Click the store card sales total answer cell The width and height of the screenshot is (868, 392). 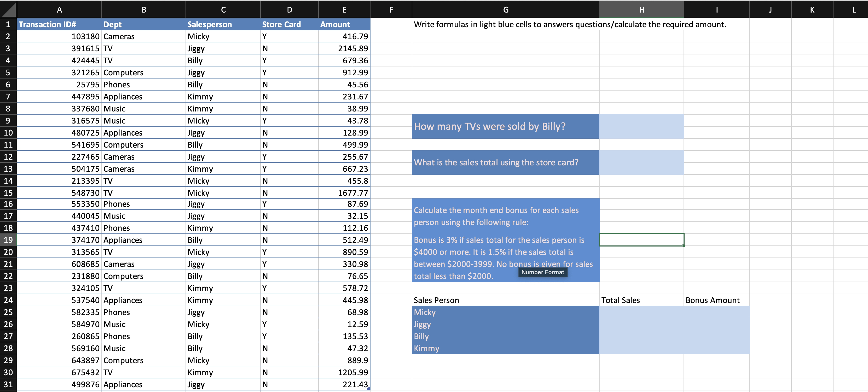tap(641, 162)
